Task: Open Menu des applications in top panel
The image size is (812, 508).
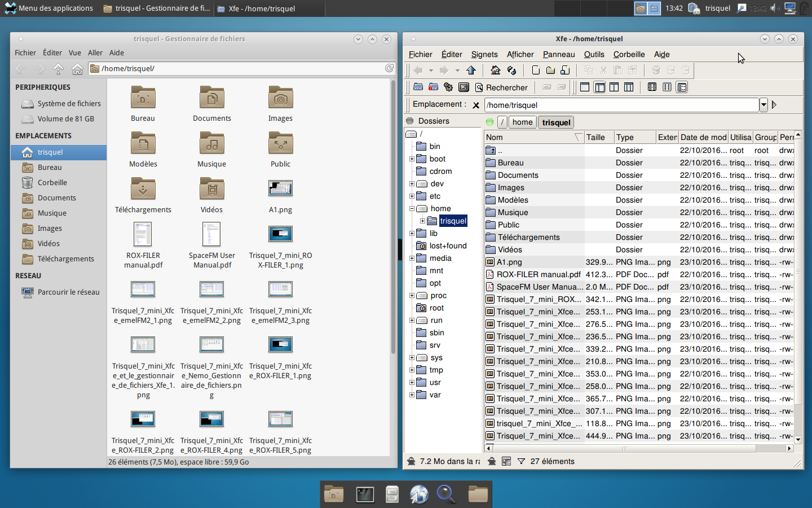Action: tap(48, 8)
